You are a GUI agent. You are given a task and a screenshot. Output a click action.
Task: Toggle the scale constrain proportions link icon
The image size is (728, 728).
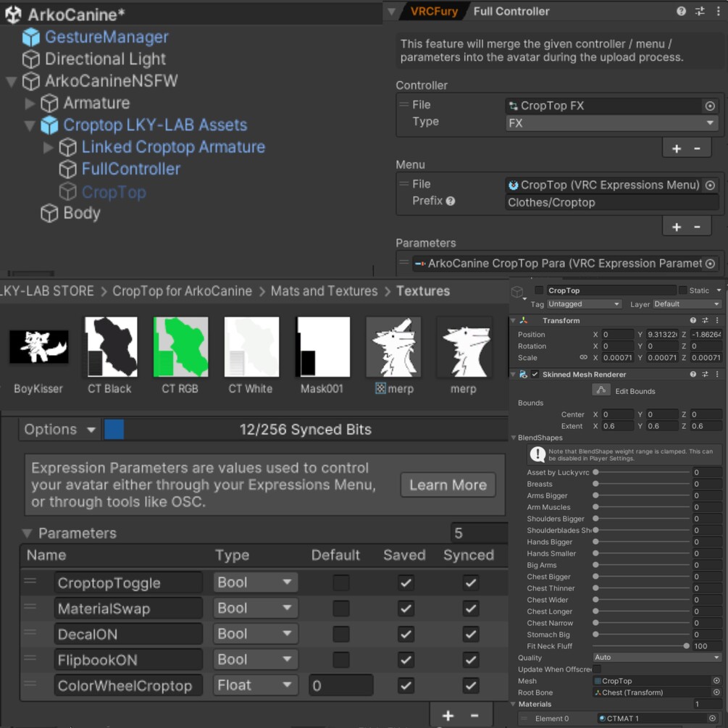click(584, 358)
